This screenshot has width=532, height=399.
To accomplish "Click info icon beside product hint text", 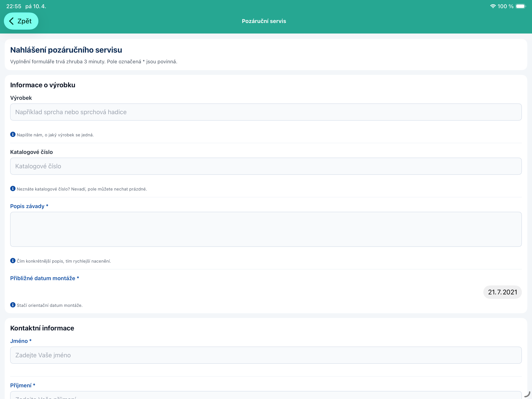I will point(13,134).
